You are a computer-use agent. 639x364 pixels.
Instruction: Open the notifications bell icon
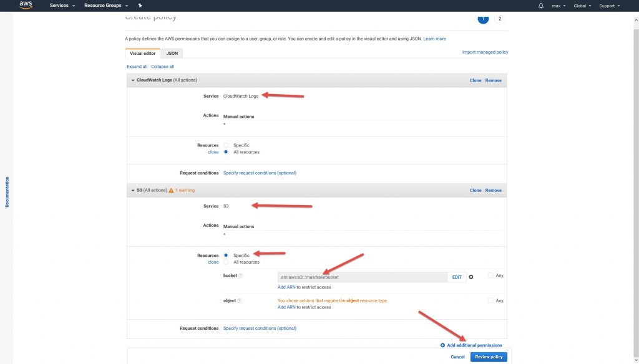pyautogui.click(x=540, y=6)
